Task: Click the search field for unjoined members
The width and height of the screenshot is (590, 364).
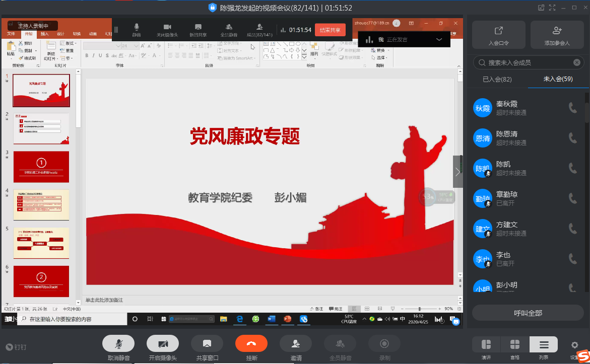Action: click(524, 62)
